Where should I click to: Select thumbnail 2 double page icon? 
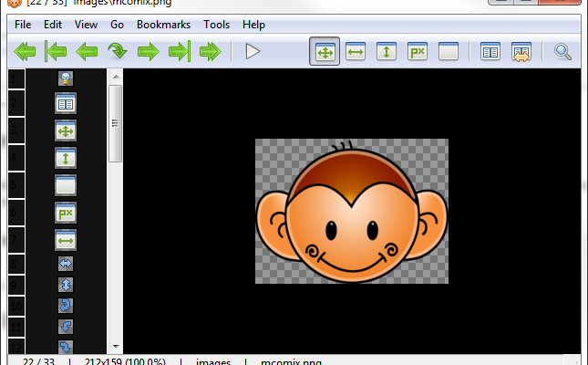tap(66, 103)
